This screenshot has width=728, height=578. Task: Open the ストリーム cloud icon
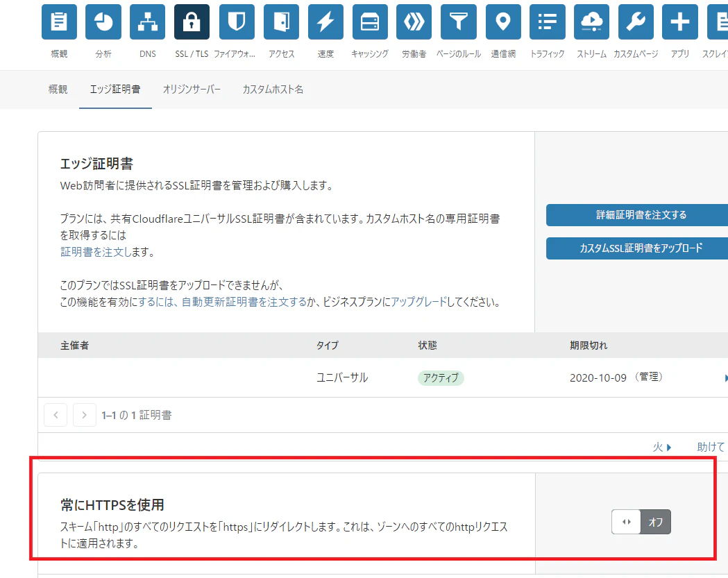(591, 22)
